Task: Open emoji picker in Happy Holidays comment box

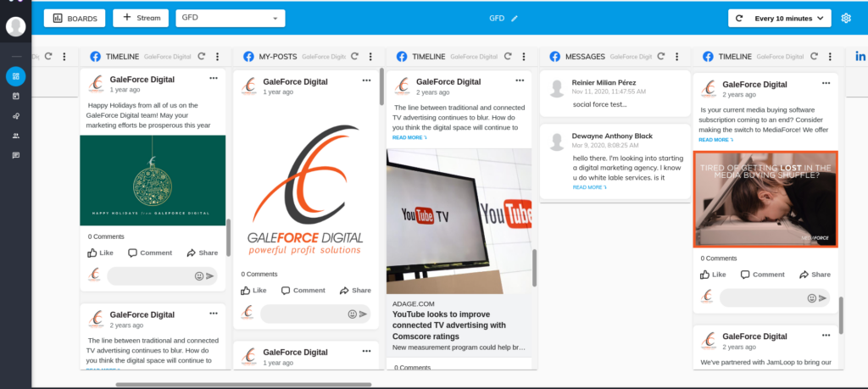Action: coord(198,276)
